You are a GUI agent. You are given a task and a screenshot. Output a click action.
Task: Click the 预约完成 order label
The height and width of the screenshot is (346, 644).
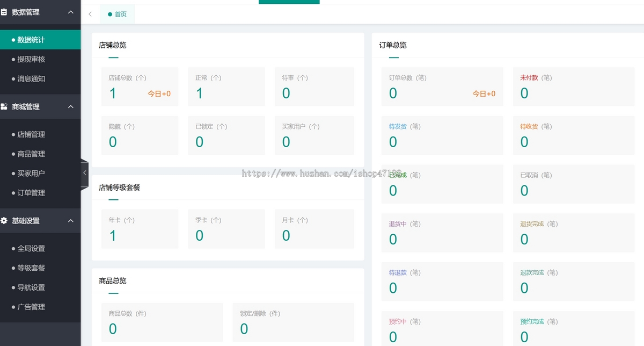tap(532, 322)
